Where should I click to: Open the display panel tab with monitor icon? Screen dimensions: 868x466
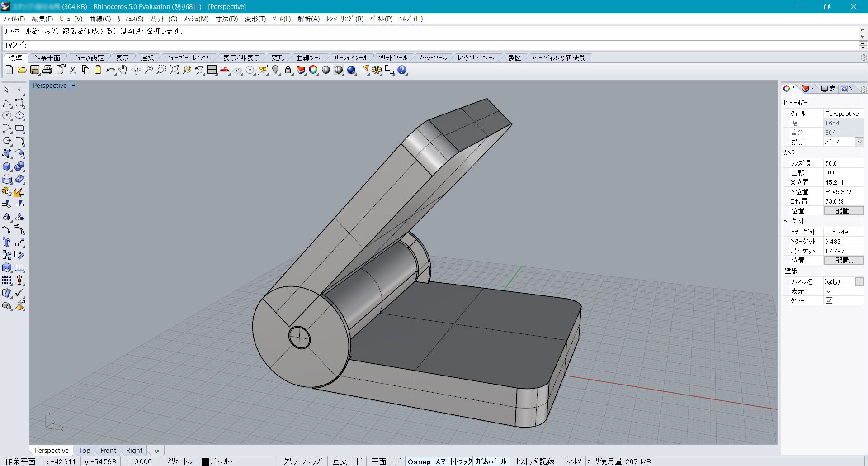[828, 89]
